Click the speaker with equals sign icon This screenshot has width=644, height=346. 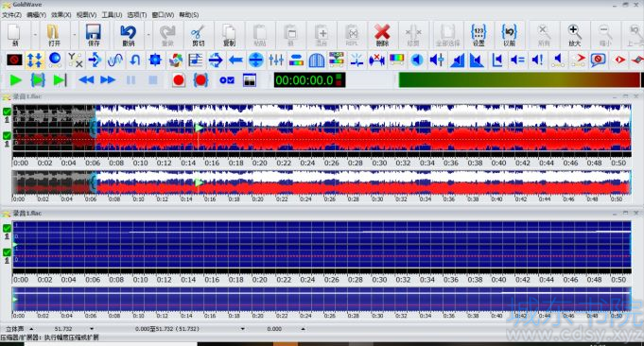(517, 61)
